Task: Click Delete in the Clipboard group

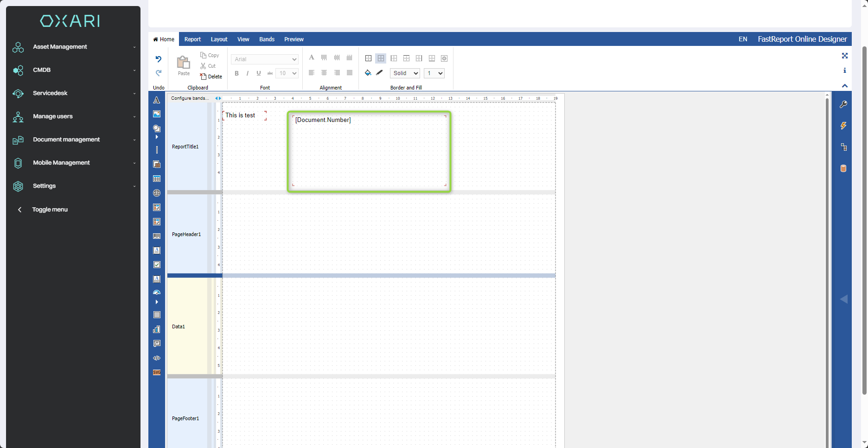Action: 211,77
